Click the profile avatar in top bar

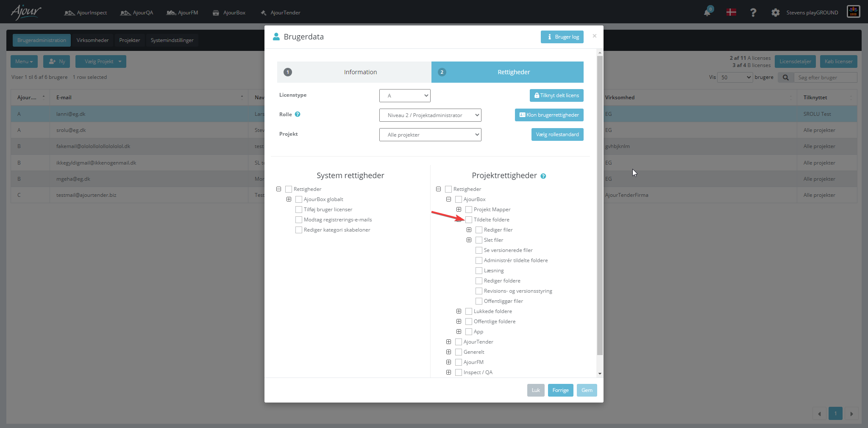click(853, 12)
